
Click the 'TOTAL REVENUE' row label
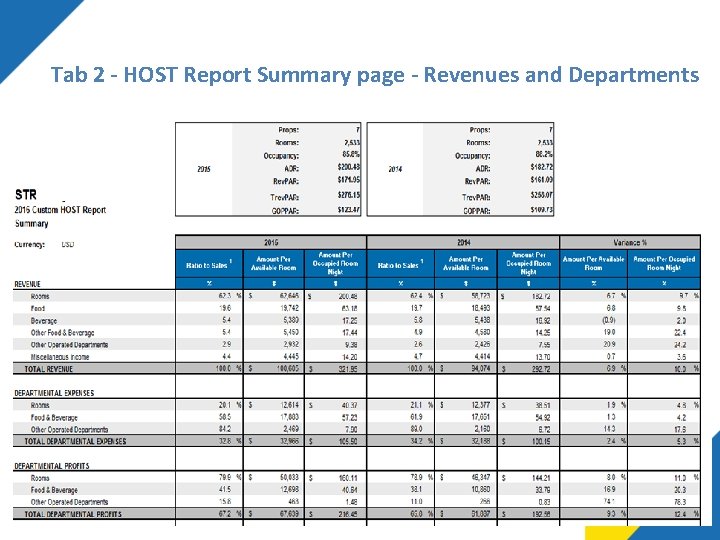[49, 369]
